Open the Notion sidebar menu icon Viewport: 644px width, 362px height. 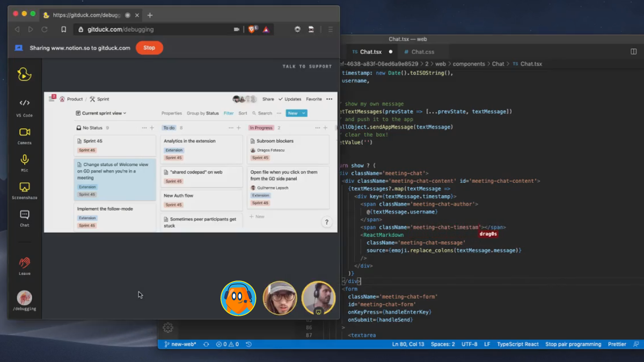click(x=52, y=99)
